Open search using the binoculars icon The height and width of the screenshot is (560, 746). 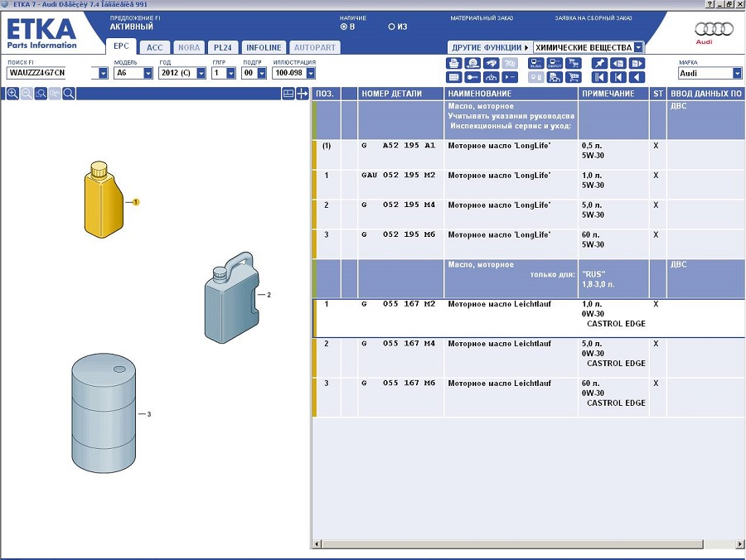(x=491, y=63)
